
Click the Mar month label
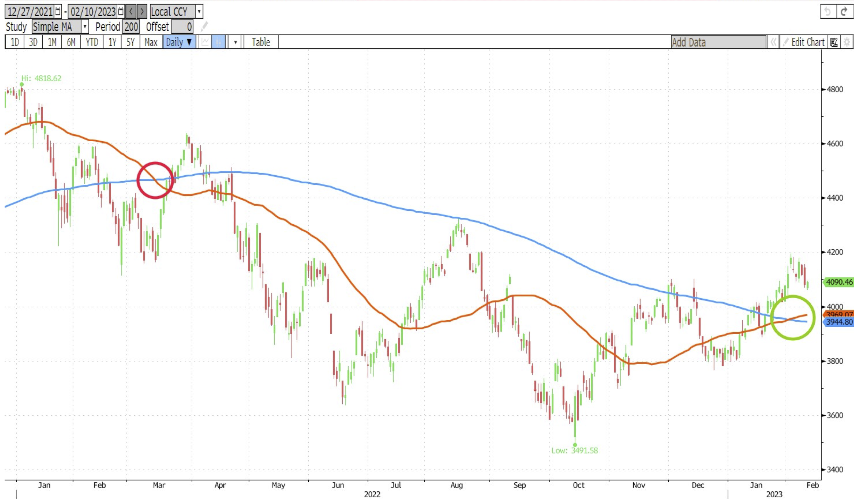(159, 485)
